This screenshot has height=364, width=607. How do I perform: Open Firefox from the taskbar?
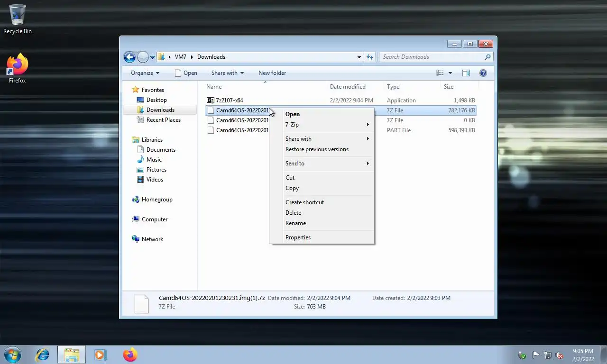pos(130,355)
